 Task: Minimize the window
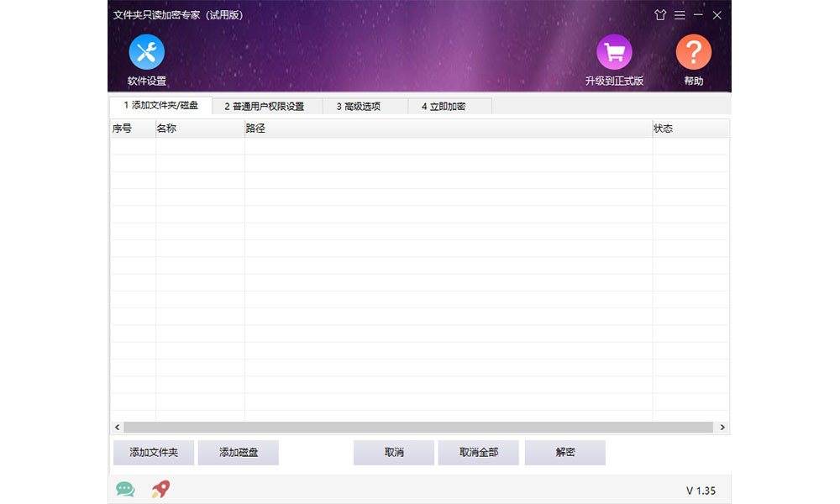click(x=698, y=15)
